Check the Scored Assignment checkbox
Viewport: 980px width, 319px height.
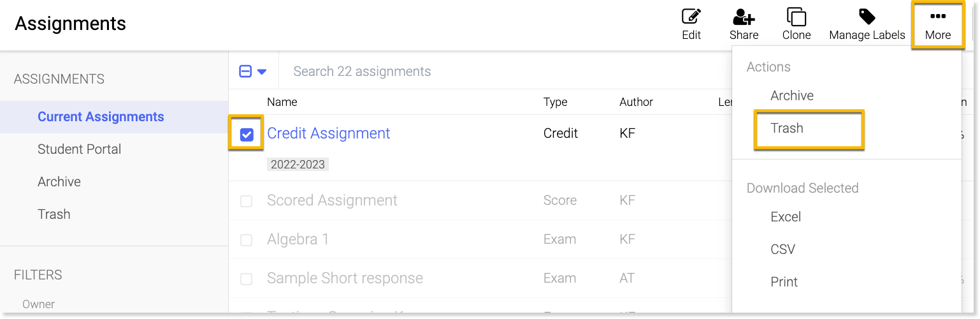246,202
